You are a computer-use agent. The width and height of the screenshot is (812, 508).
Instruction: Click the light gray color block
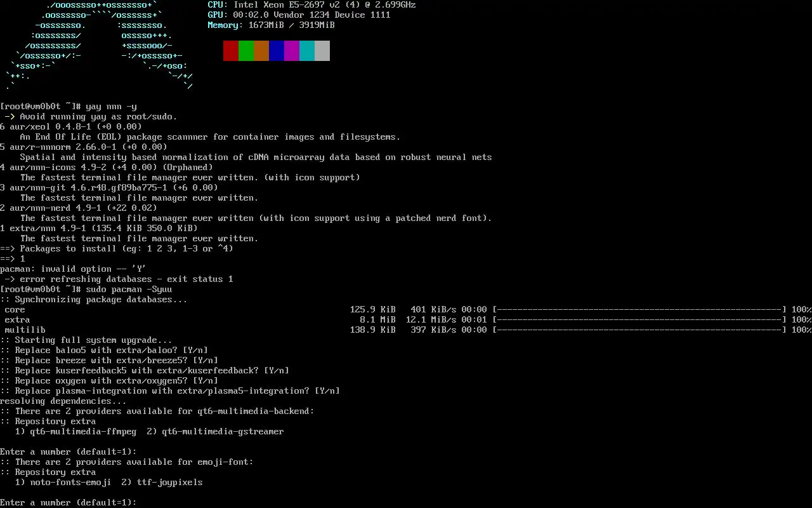coord(322,51)
